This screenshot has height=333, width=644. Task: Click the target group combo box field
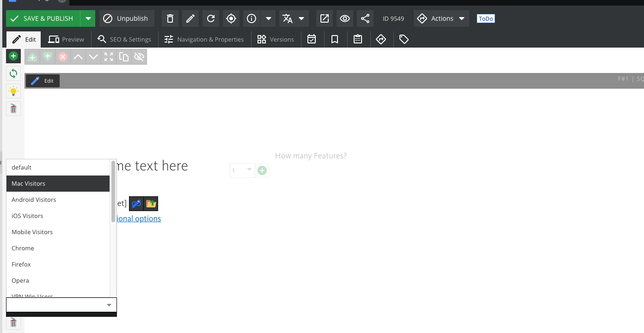pyautogui.click(x=61, y=305)
